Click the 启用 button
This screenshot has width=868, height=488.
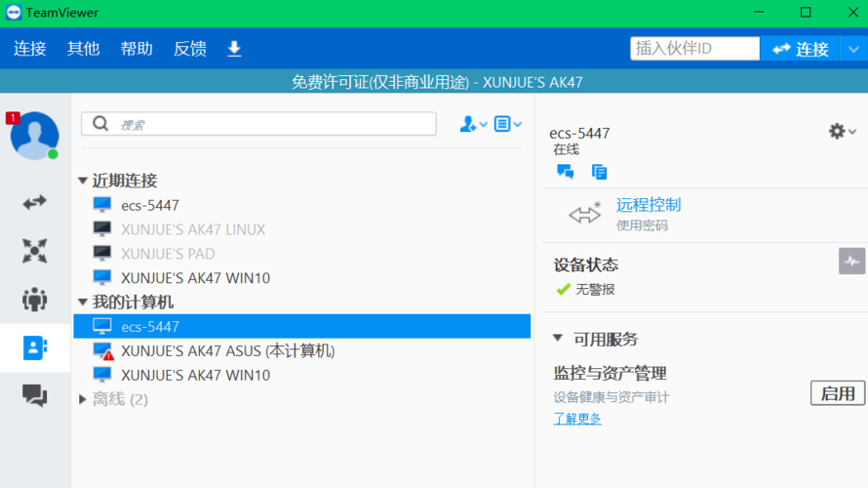coord(838,393)
